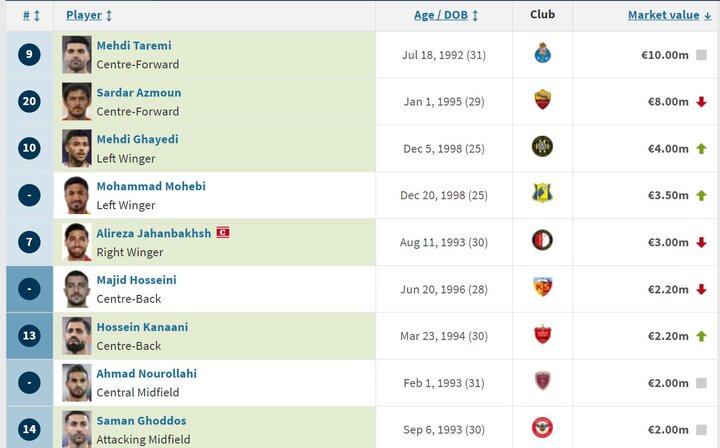
Task: Open Ahmad Nourollahi player profile link
Action: (x=146, y=373)
